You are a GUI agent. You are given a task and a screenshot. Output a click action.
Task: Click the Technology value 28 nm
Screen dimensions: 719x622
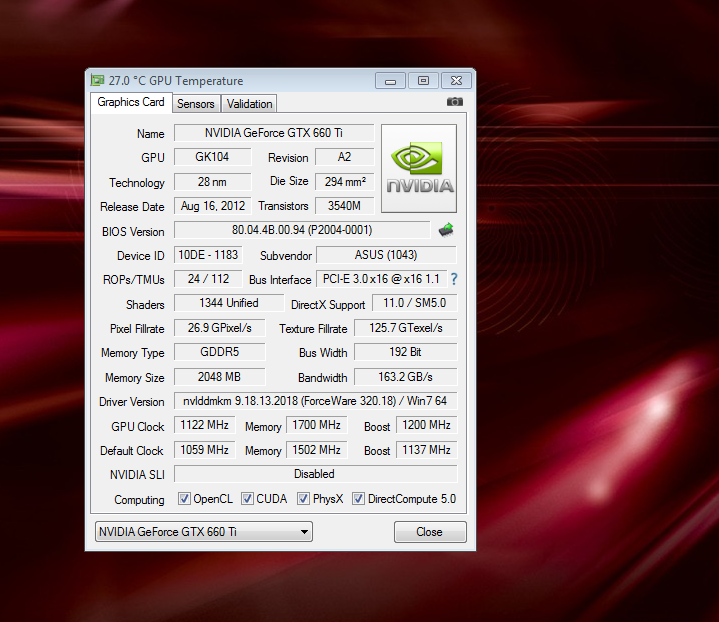pyautogui.click(x=212, y=182)
